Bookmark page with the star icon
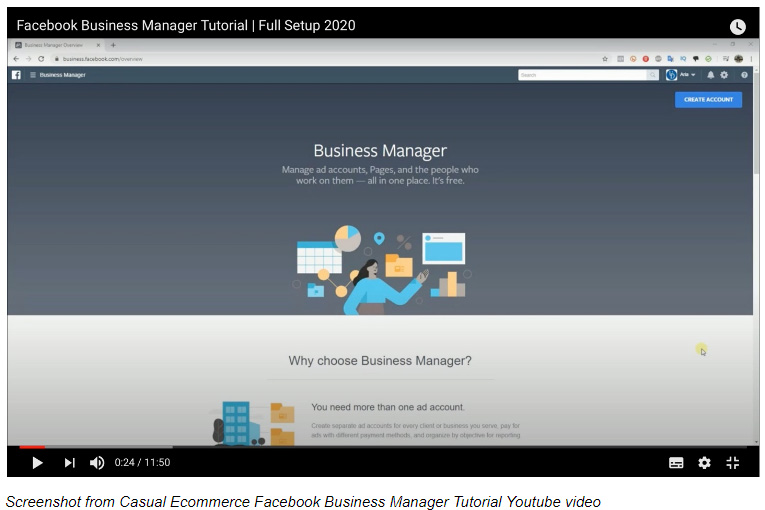 click(x=605, y=59)
